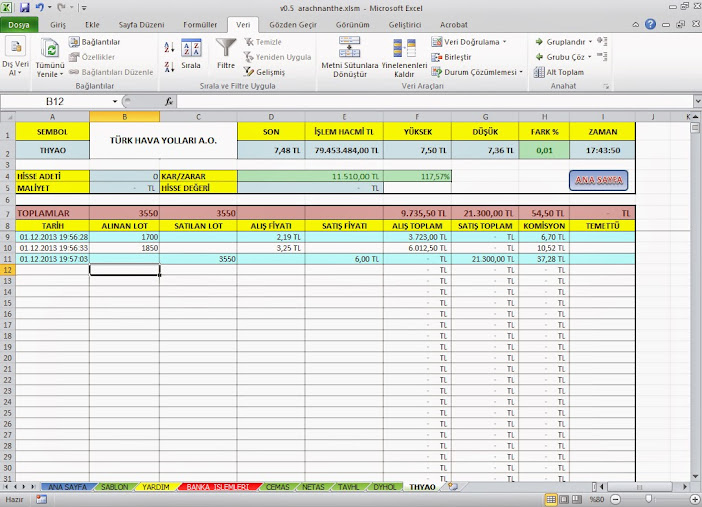Viewport: 702px width, 507px height.
Task: Click show detail icon in Anahat group
Action: (x=602, y=42)
